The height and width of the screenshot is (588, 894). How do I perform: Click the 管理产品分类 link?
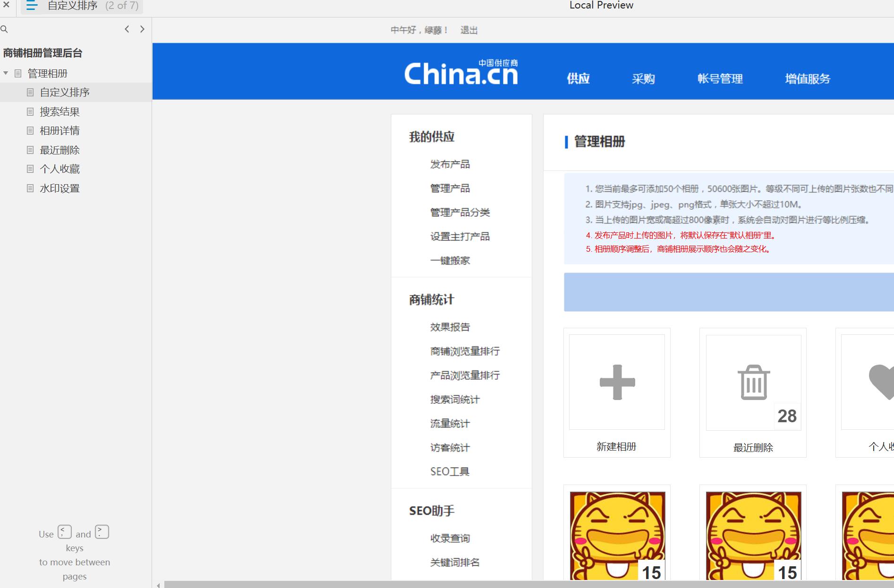(460, 213)
